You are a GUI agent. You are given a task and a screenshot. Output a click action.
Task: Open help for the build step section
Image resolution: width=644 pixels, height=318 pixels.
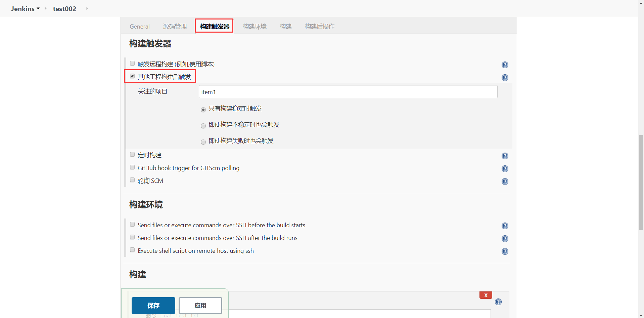point(498,302)
